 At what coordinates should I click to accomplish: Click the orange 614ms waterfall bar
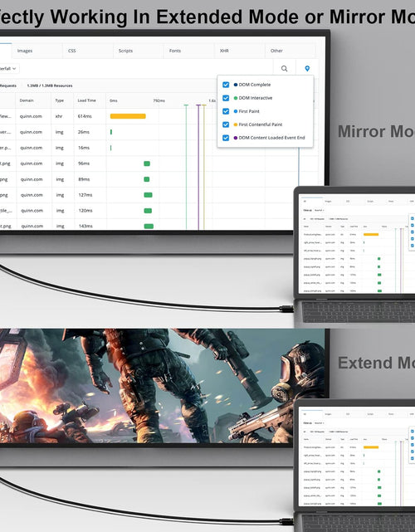[x=128, y=116]
